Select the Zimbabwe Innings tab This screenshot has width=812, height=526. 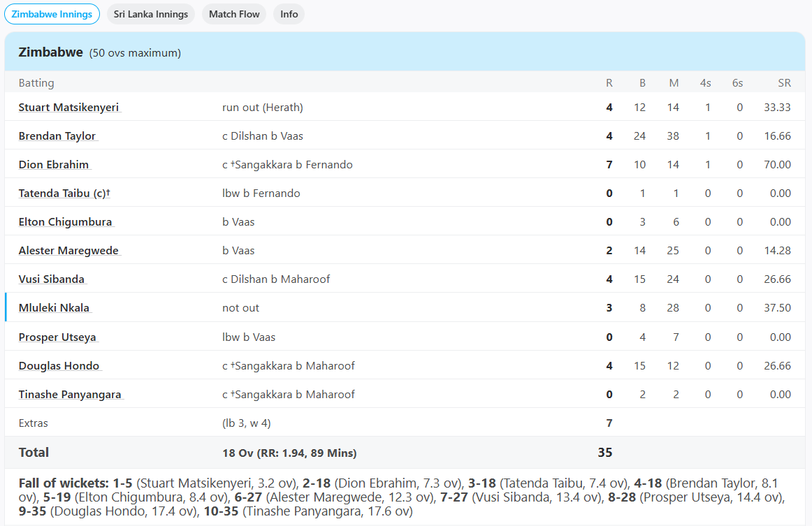[x=52, y=14]
